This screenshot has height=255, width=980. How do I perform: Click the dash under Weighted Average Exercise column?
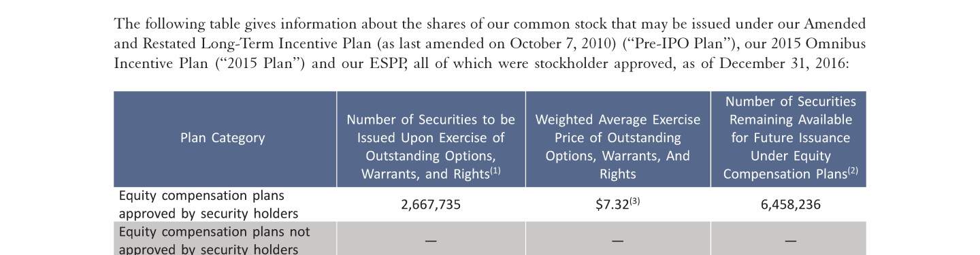[618, 241]
